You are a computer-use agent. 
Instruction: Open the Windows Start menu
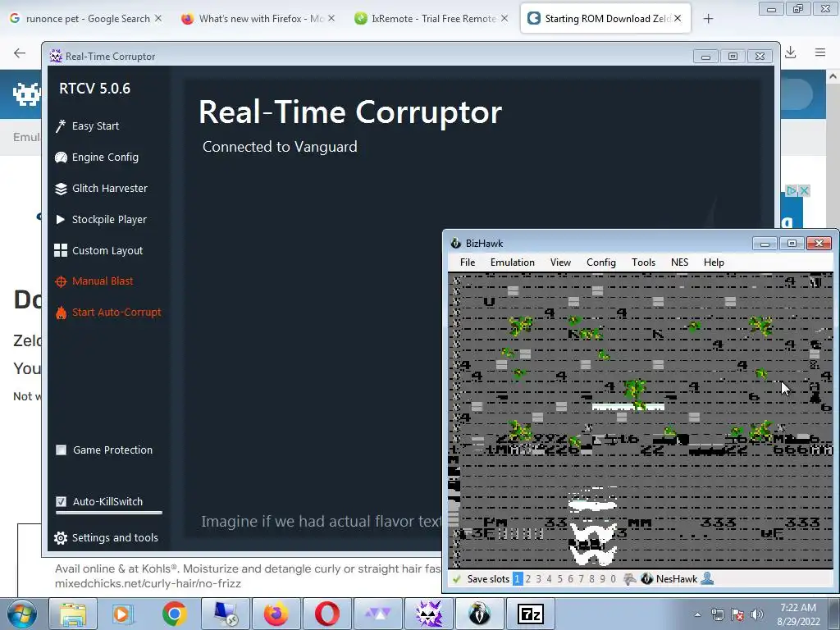point(22,614)
